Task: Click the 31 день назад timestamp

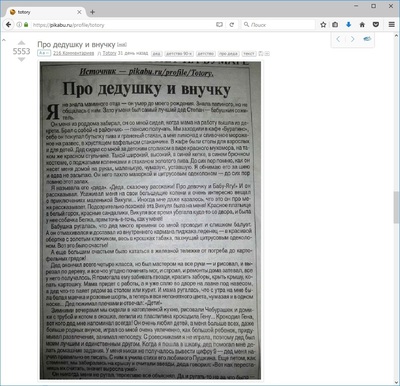Action: (133, 53)
